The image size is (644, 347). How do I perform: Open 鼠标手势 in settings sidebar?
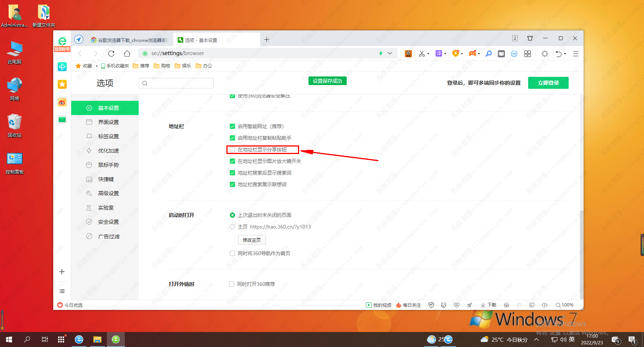(x=105, y=165)
